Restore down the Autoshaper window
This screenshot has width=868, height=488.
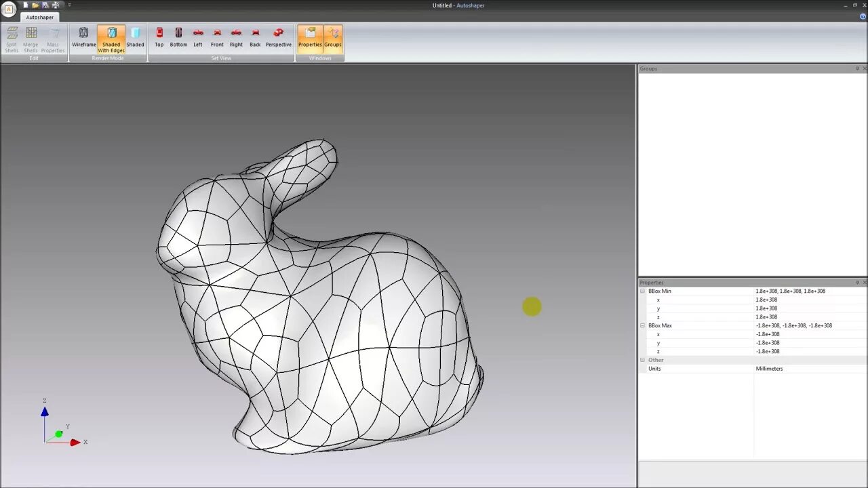[x=854, y=5]
